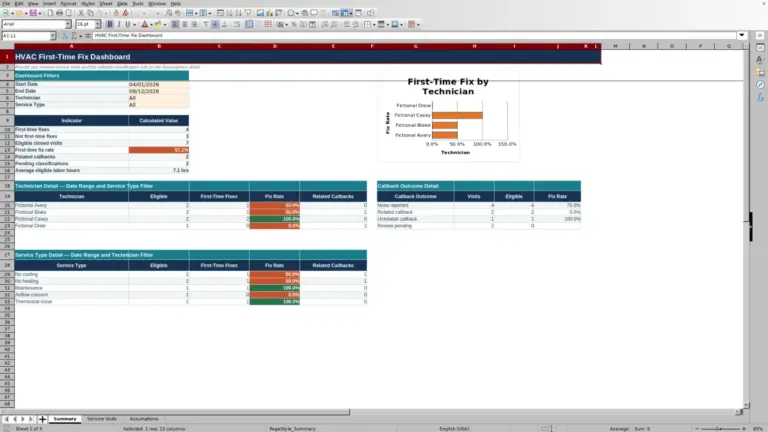Image resolution: width=768 pixels, height=432 pixels.
Task: Toggle Bold formatting
Action: coord(110,24)
